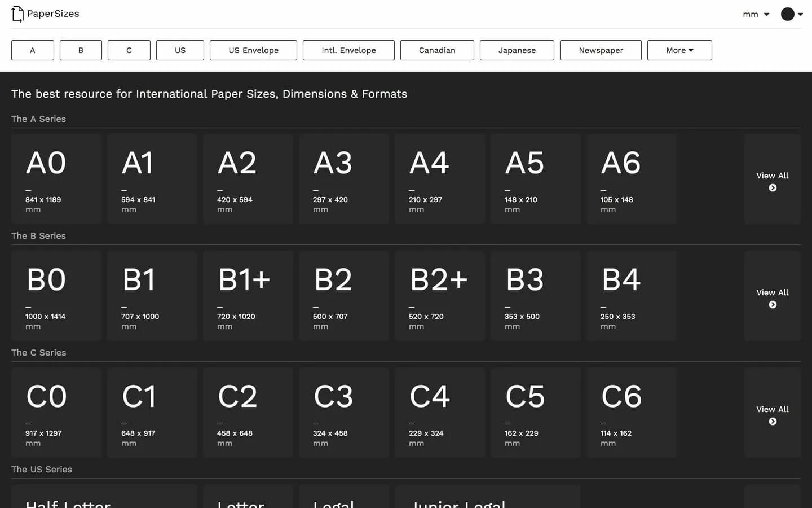Click the PaperSizes home link text
The height and width of the screenshot is (508, 812).
pos(53,14)
